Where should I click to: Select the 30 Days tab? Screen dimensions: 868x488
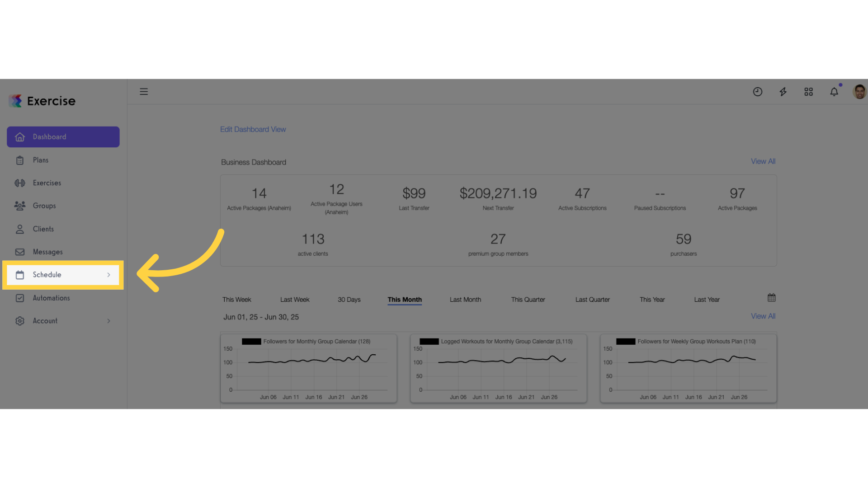pyautogui.click(x=349, y=300)
